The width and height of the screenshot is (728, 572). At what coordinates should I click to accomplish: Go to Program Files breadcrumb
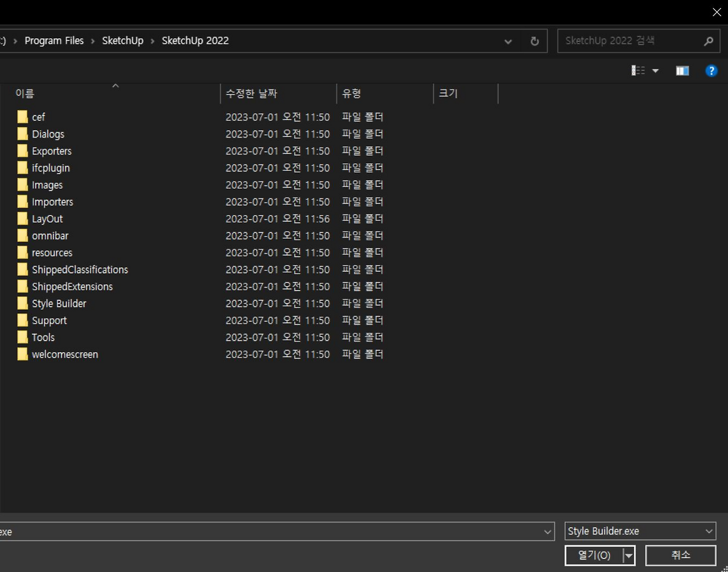(x=54, y=41)
